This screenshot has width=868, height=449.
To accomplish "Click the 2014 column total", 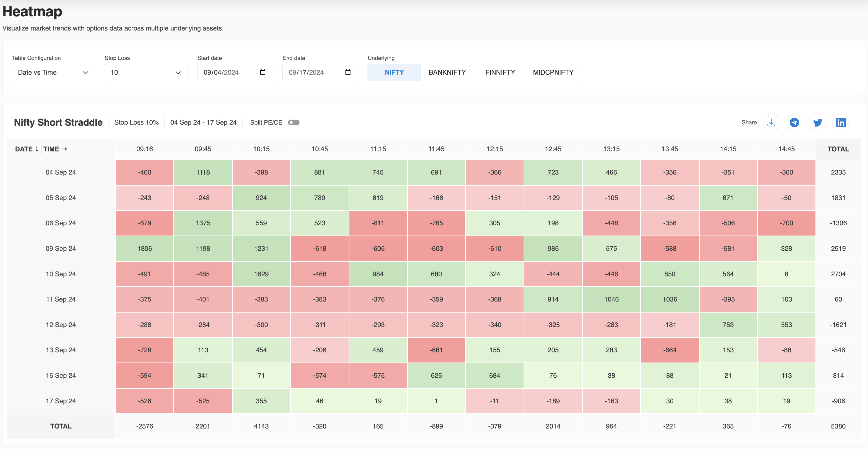I will [x=553, y=426].
